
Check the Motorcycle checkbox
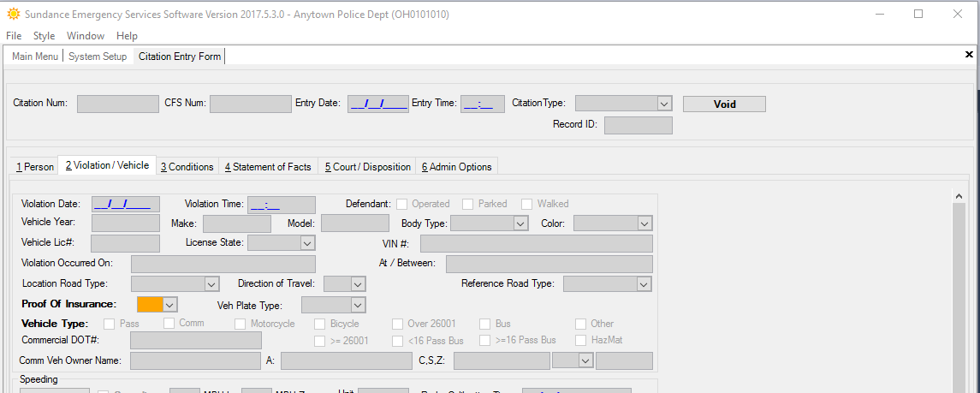pos(240,324)
